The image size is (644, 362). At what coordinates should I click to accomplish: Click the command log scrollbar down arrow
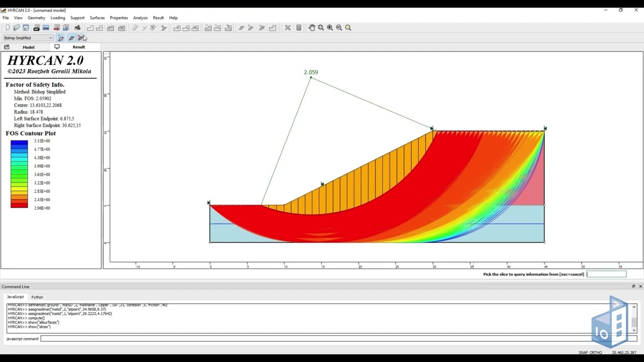(x=633, y=330)
